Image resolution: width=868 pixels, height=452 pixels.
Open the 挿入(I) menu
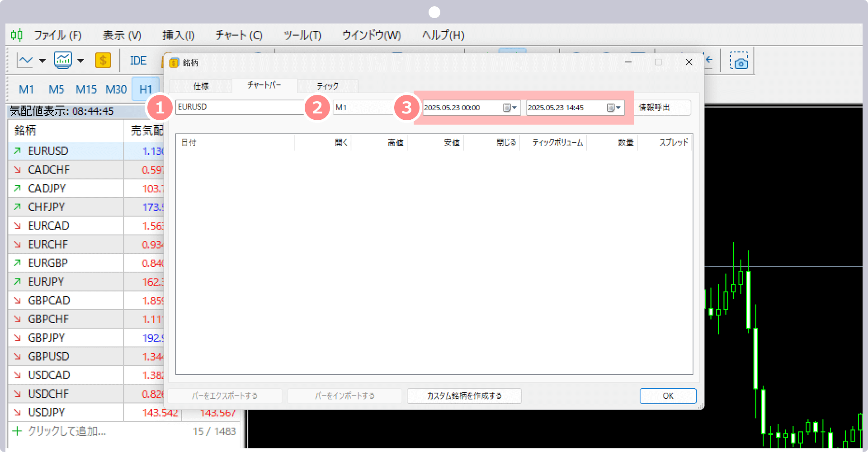tap(179, 35)
